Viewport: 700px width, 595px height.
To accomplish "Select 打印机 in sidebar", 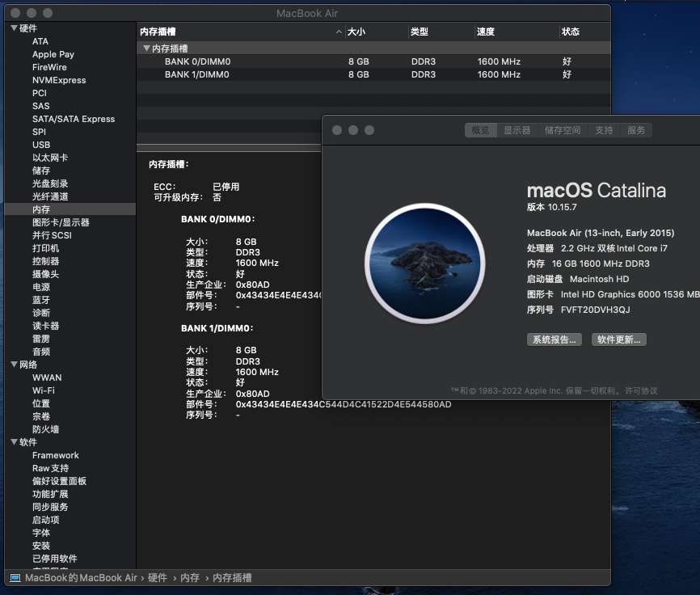I will pos(45,248).
